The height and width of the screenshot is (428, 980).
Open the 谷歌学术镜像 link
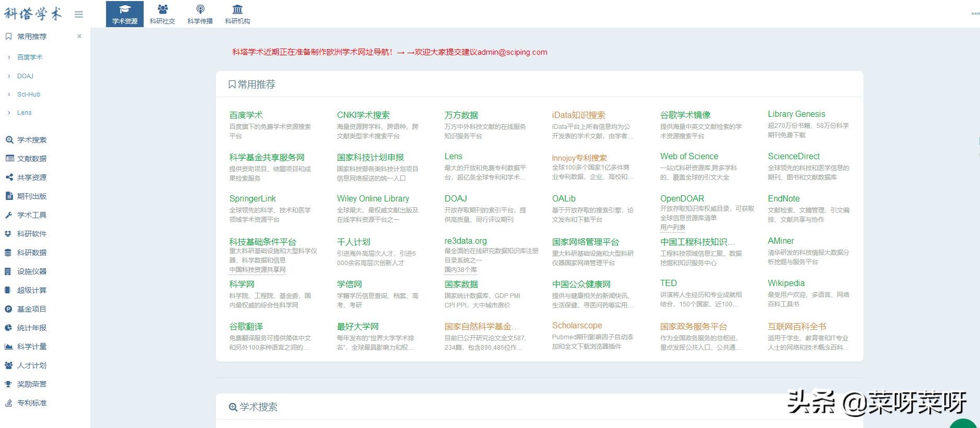coord(685,115)
